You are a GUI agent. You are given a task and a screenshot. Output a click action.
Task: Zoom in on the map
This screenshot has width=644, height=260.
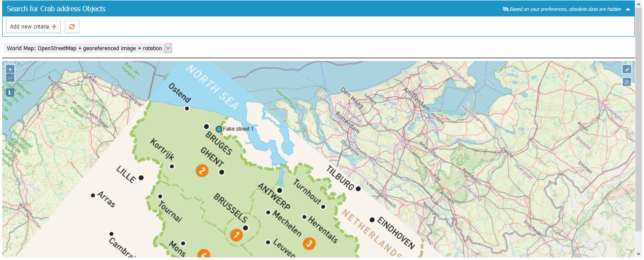tap(10, 69)
